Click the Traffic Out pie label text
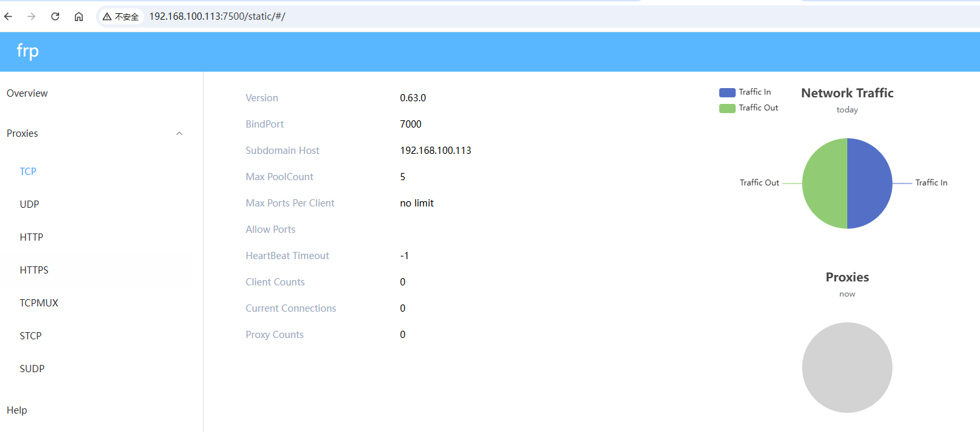 (x=759, y=183)
